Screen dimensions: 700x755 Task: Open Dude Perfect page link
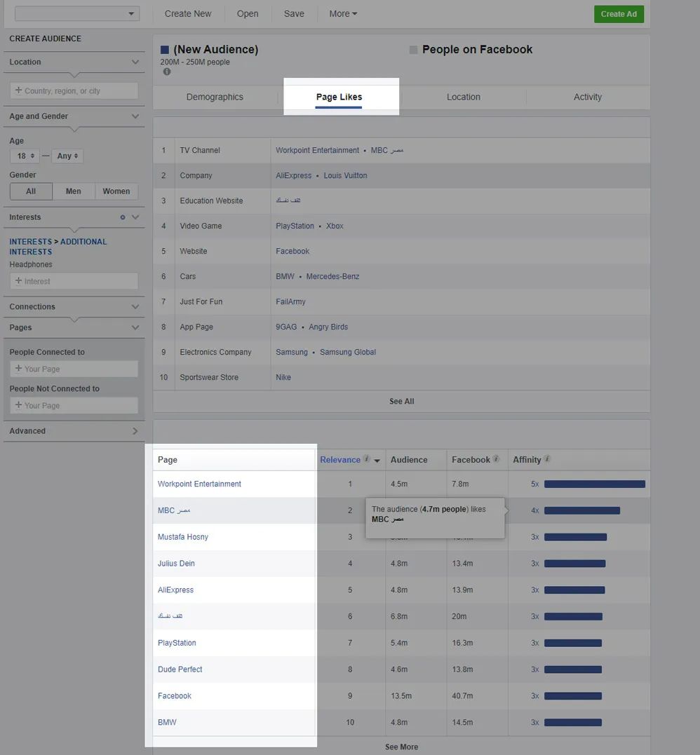tap(180, 669)
